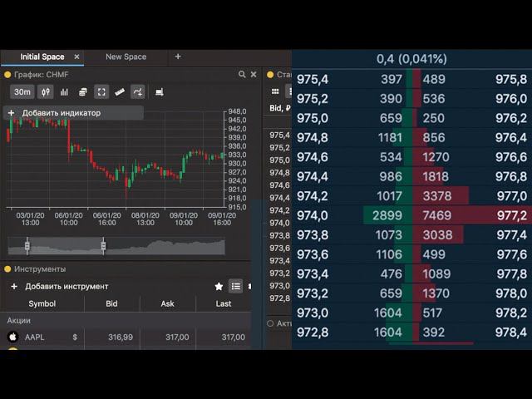Click the cart trade icon in chart toolbar
The image size is (532, 399).
(x=159, y=92)
